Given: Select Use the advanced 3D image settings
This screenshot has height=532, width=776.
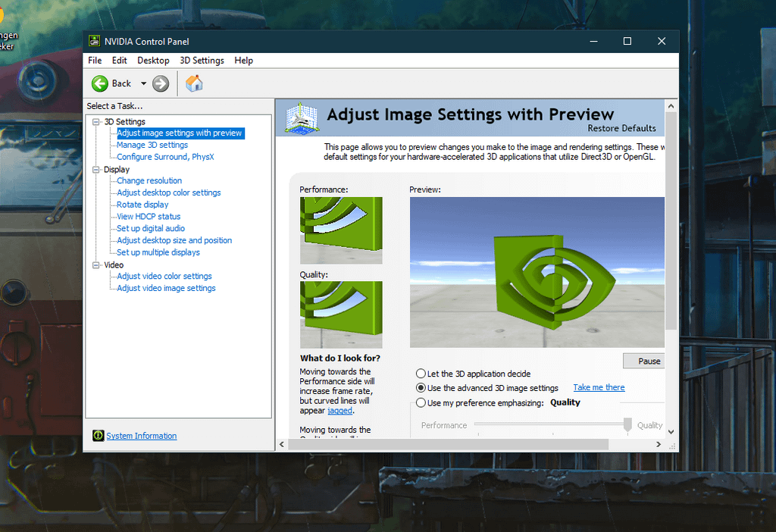Looking at the screenshot, I should pyautogui.click(x=421, y=388).
